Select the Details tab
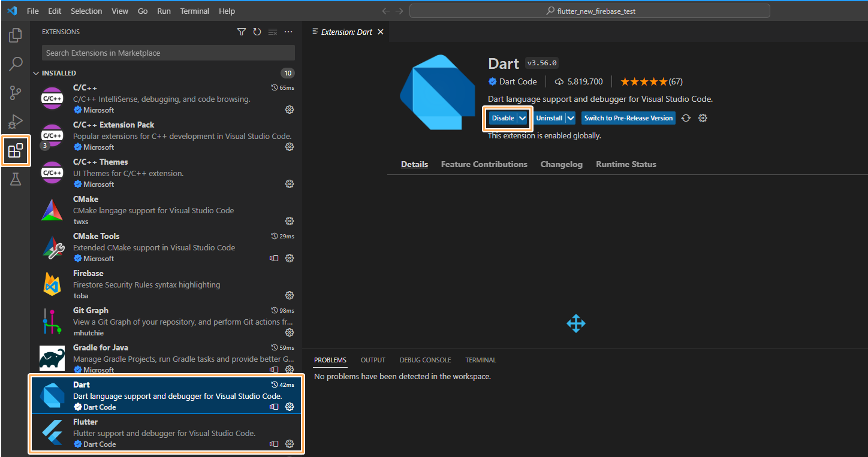 pyautogui.click(x=415, y=164)
